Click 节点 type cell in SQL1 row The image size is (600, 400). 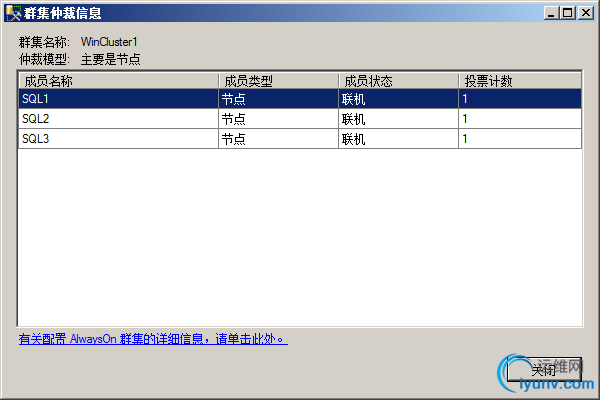coord(279,99)
